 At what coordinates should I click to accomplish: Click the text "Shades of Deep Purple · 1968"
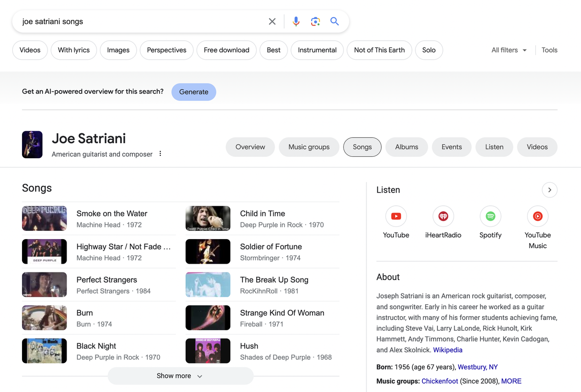tap(286, 357)
